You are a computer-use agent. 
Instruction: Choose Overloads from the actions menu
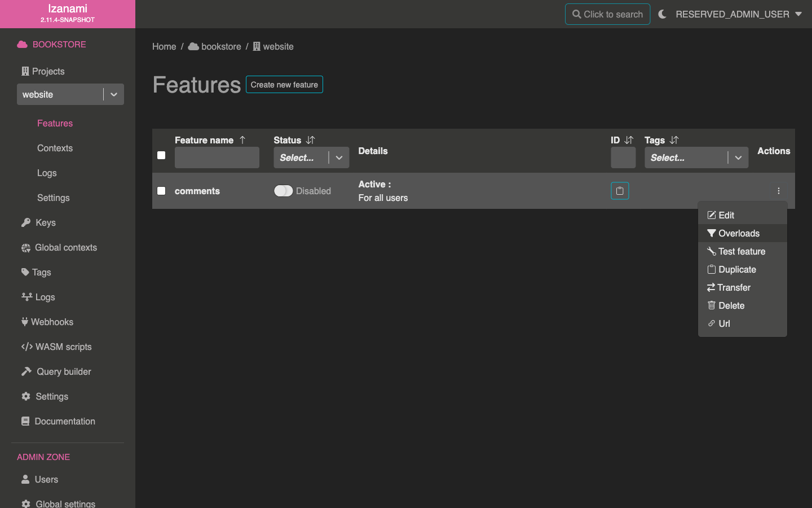[x=739, y=233]
